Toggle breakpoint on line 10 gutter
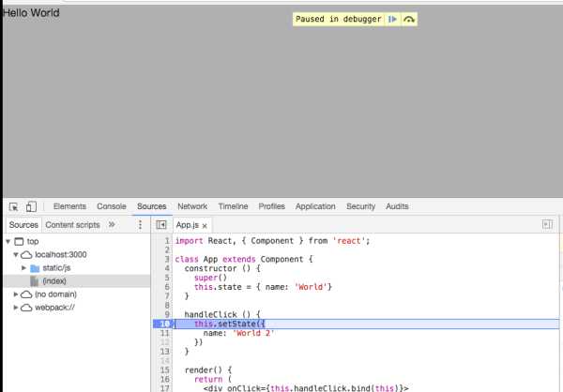Image resolution: width=563 pixels, height=392 pixels. pyautogui.click(x=163, y=324)
